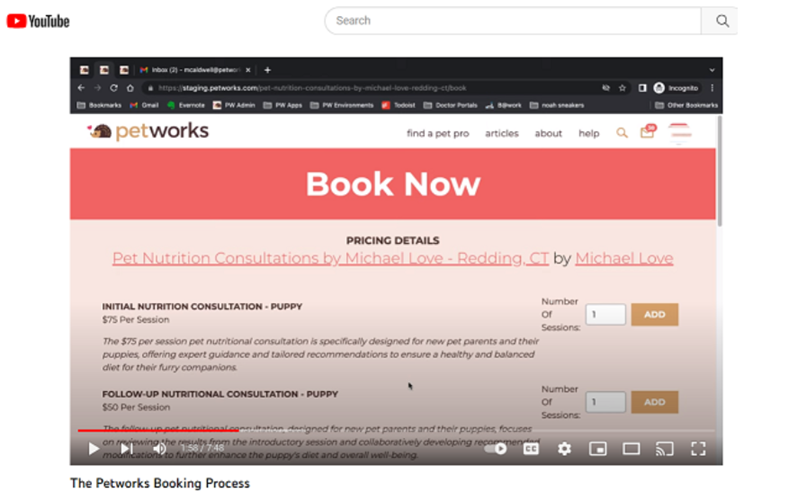Close the Inbox (2) Gmail tab
Image resolution: width=788 pixels, height=501 pixels.
click(x=248, y=70)
